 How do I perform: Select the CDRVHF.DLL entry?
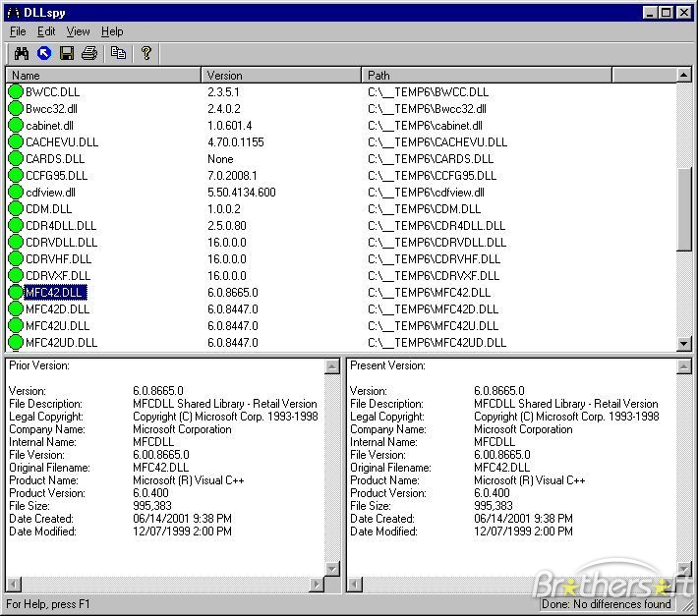coord(58,258)
